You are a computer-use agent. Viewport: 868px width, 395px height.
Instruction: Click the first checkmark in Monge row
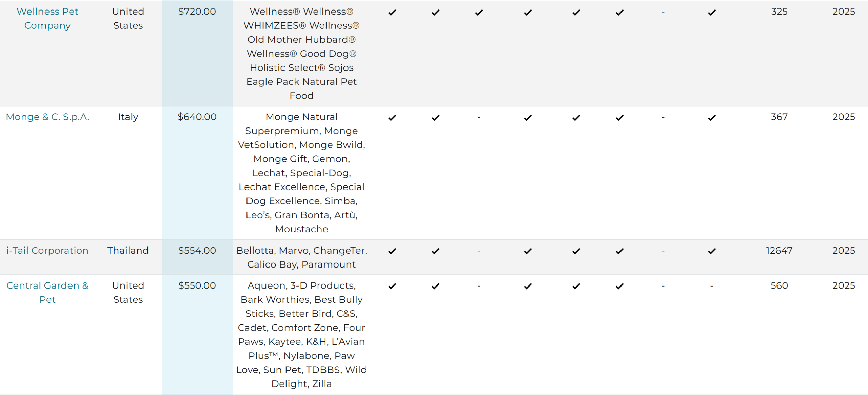point(392,118)
